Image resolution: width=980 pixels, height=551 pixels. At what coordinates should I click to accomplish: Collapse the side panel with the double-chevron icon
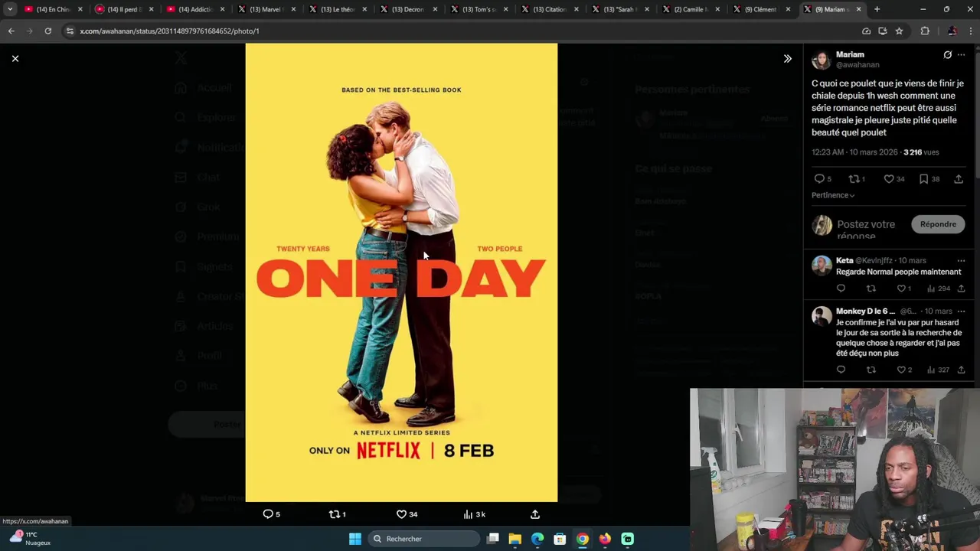787,58
